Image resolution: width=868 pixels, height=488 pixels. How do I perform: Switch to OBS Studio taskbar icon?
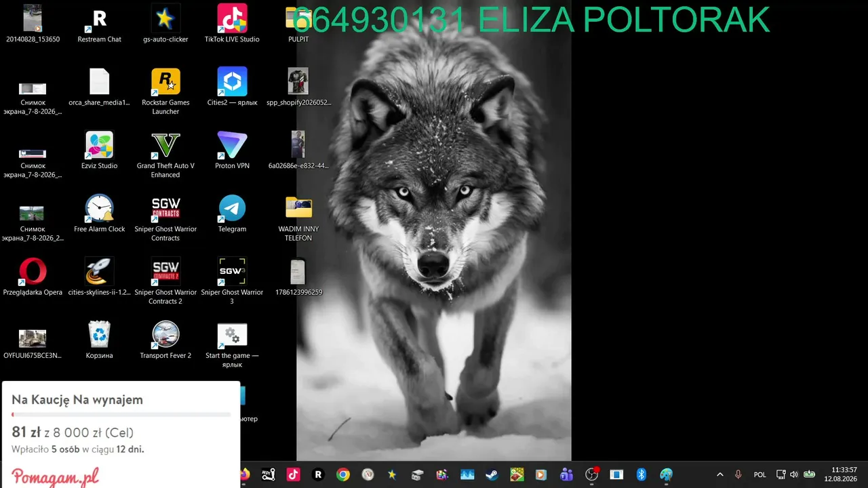point(592,474)
